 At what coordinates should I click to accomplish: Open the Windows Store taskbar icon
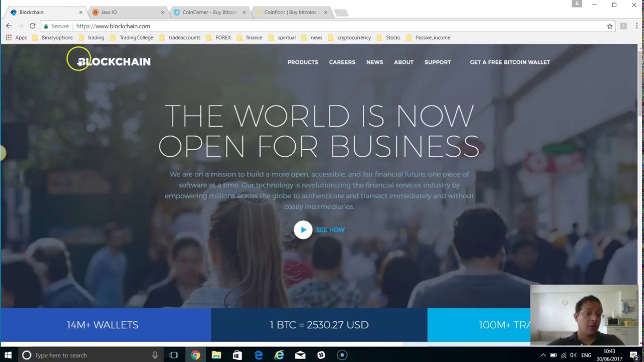tap(237, 355)
